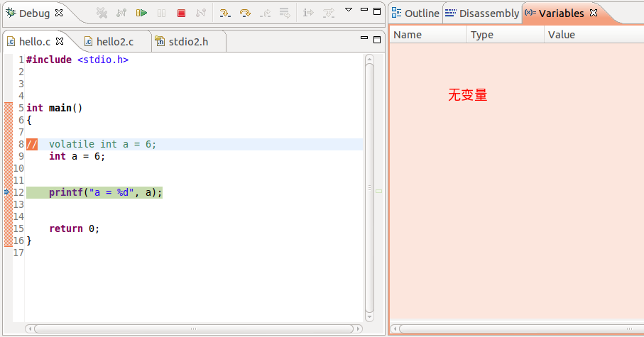The image size is (644, 337).
Task: Toggle Instruction Stepping Mode
Action: click(308, 13)
